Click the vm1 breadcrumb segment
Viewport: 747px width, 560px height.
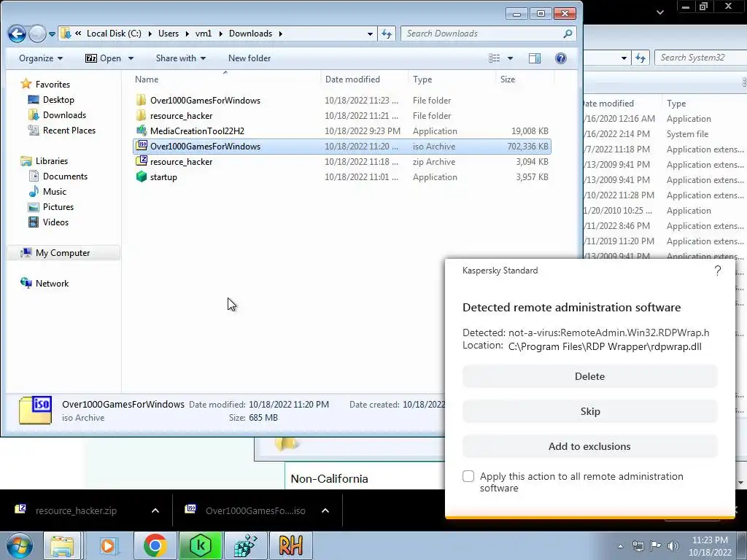(x=204, y=34)
